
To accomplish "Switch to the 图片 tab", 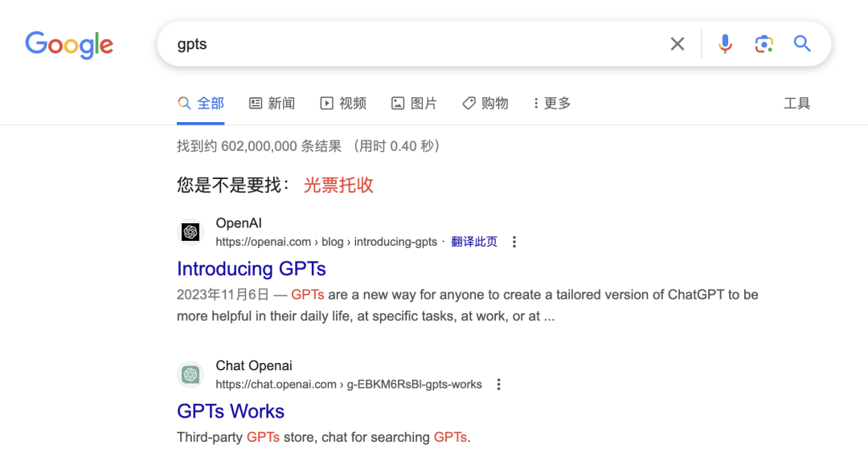I will coord(414,104).
